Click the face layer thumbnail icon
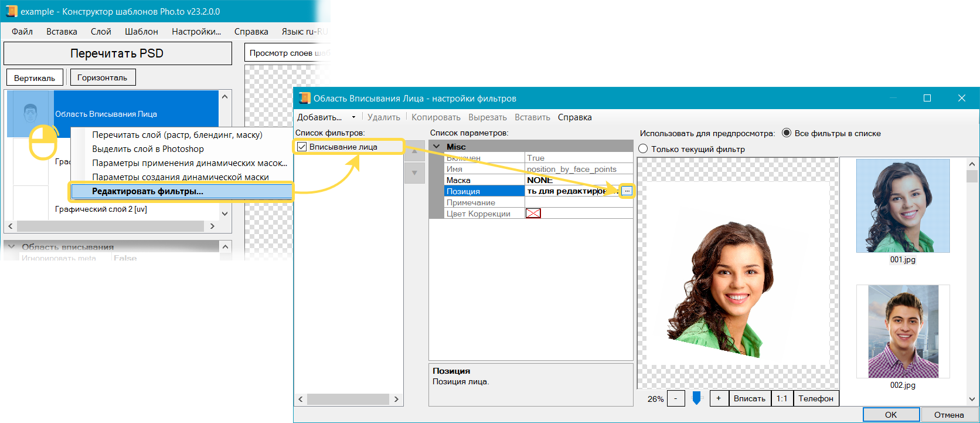Screen dimensions: 980x423 30,114
